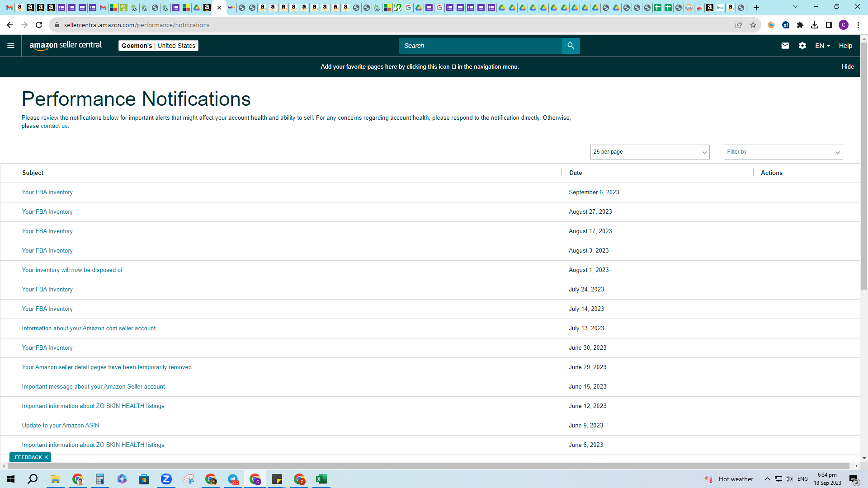
Task: Expand the Filter by dropdown
Action: coord(783,152)
